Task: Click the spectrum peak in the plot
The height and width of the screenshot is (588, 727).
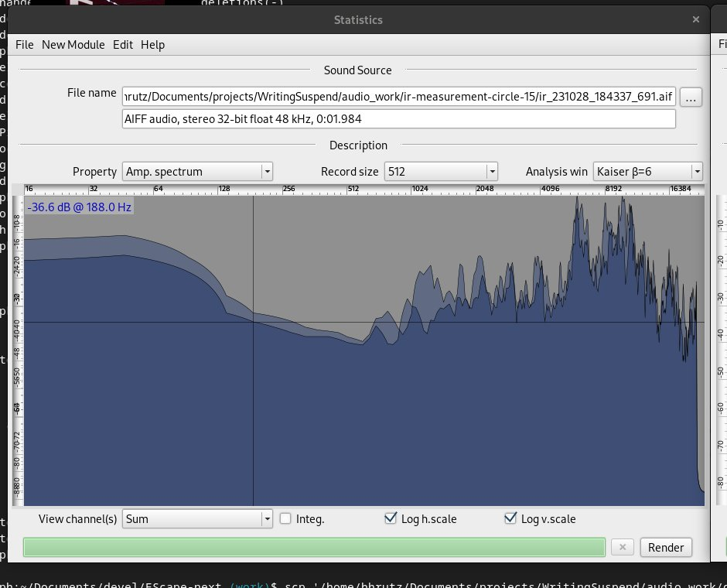Action: [577, 200]
